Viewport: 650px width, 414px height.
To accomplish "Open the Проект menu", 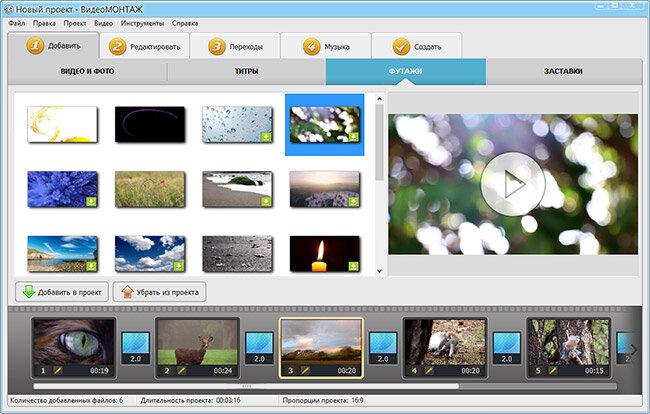I will [x=75, y=23].
